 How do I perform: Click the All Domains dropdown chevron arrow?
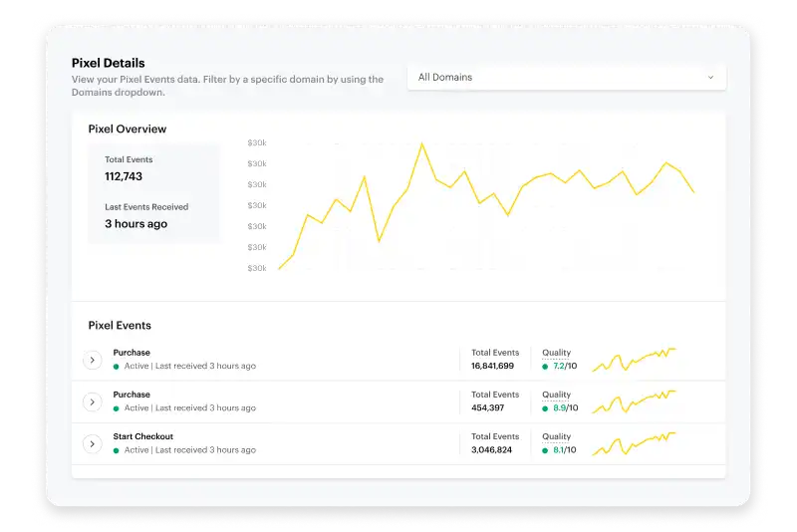710,78
